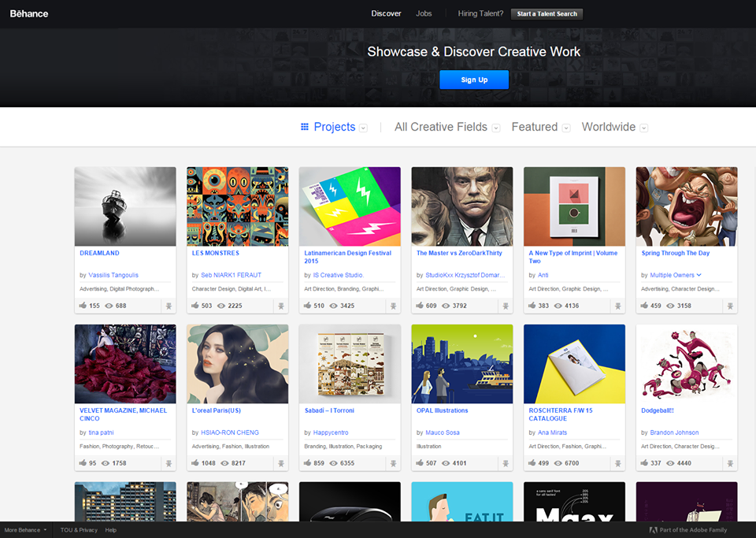Viewport: 756px width, 538px height.
Task: Click pin icon on A New Type of Imprint card
Action: pyautogui.click(x=618, y=306)
